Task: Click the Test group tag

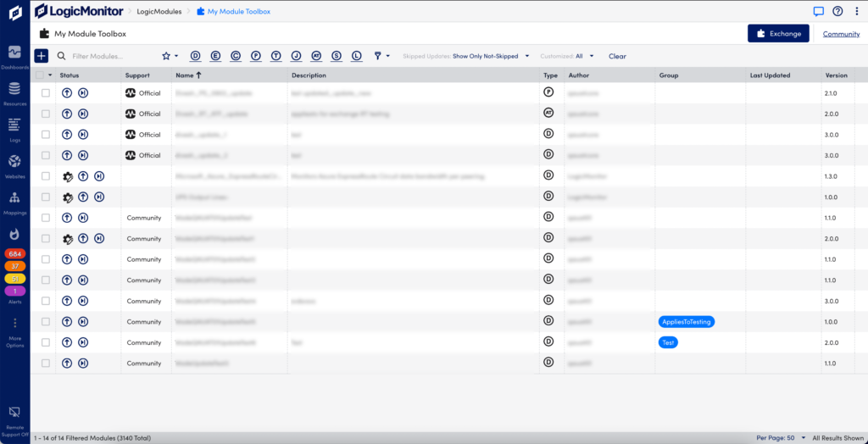Action: pos(668,342)
